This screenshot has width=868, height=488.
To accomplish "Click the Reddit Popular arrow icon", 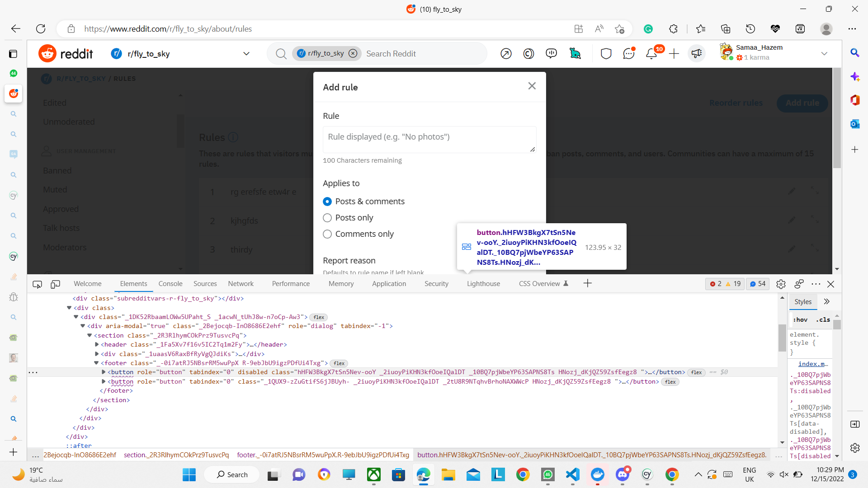I will 506,54.
